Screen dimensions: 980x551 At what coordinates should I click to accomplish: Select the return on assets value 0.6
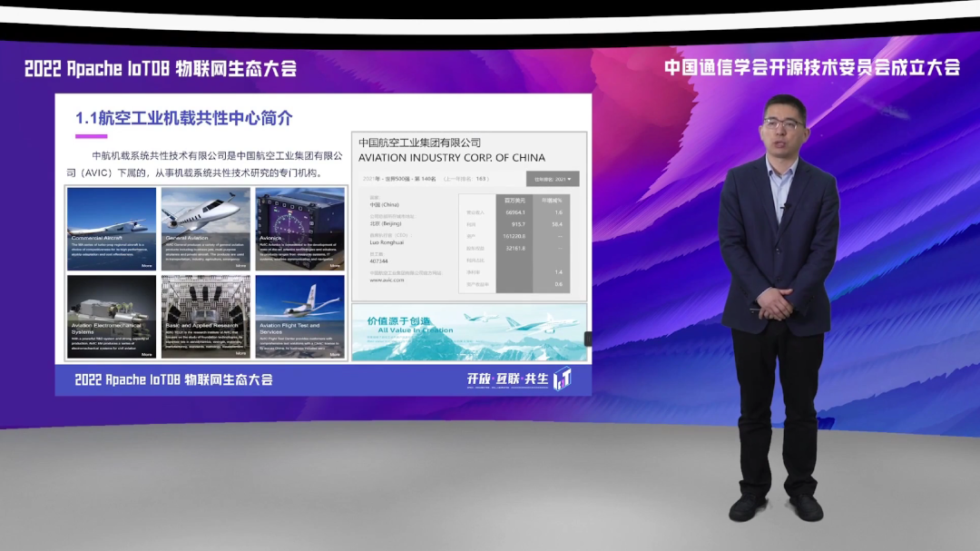coord(558,284)
